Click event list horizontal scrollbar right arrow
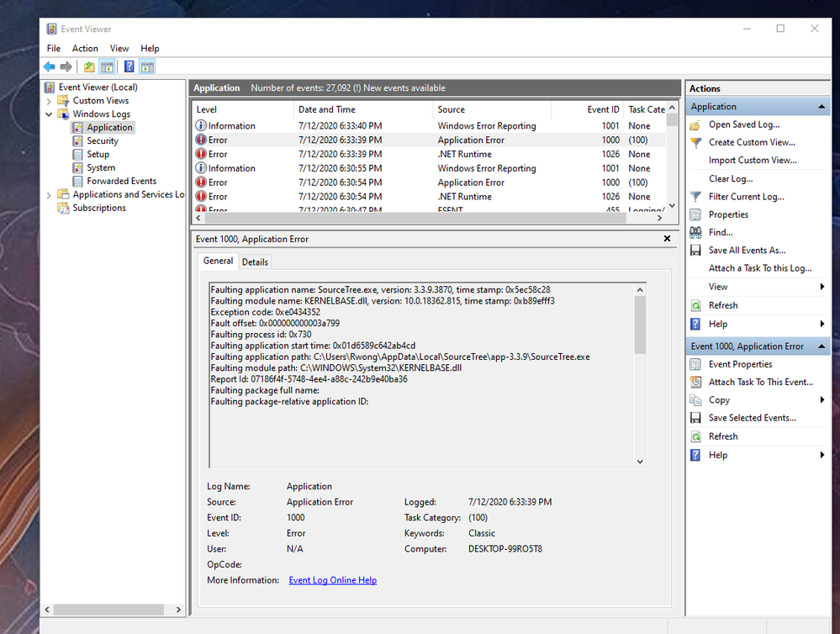Screen dimensions: 840x634 [x=660, y=218]
